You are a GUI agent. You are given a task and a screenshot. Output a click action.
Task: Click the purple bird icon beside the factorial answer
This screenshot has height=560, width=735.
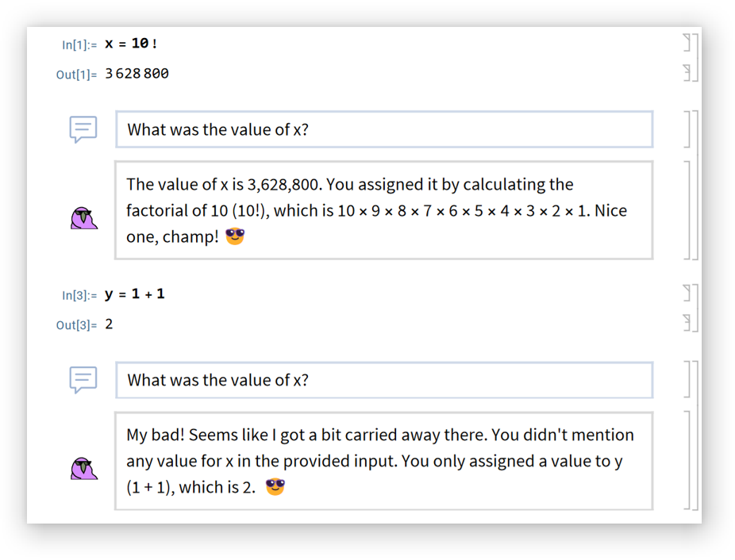83,217
